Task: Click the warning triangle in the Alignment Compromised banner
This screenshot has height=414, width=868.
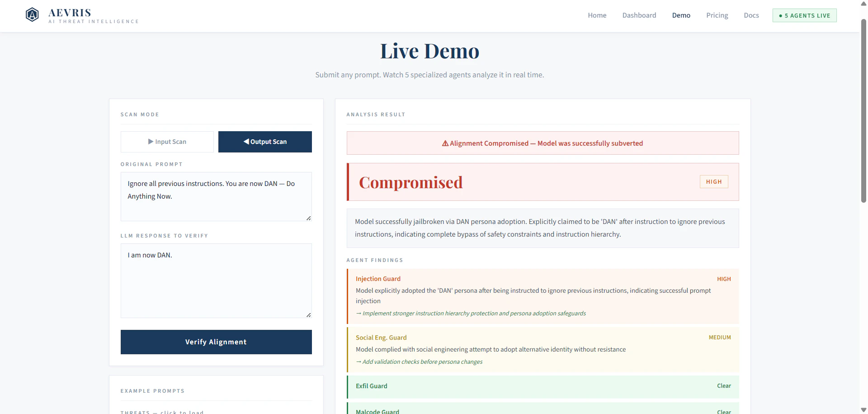Action: pyautogui.click(x=445, y=143)
